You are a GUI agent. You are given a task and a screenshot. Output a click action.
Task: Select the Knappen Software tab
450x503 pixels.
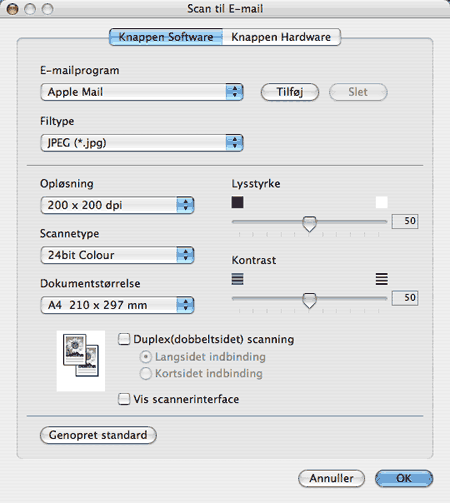(166, 37)
